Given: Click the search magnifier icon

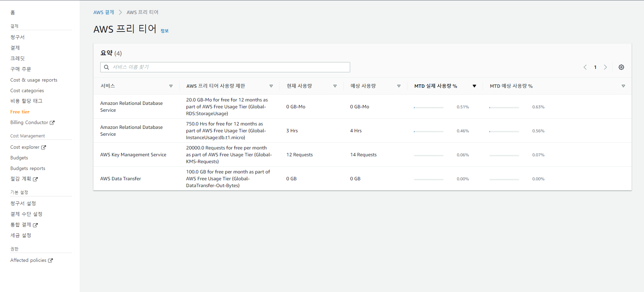Looking at the screenshot, I should (106, 67).
